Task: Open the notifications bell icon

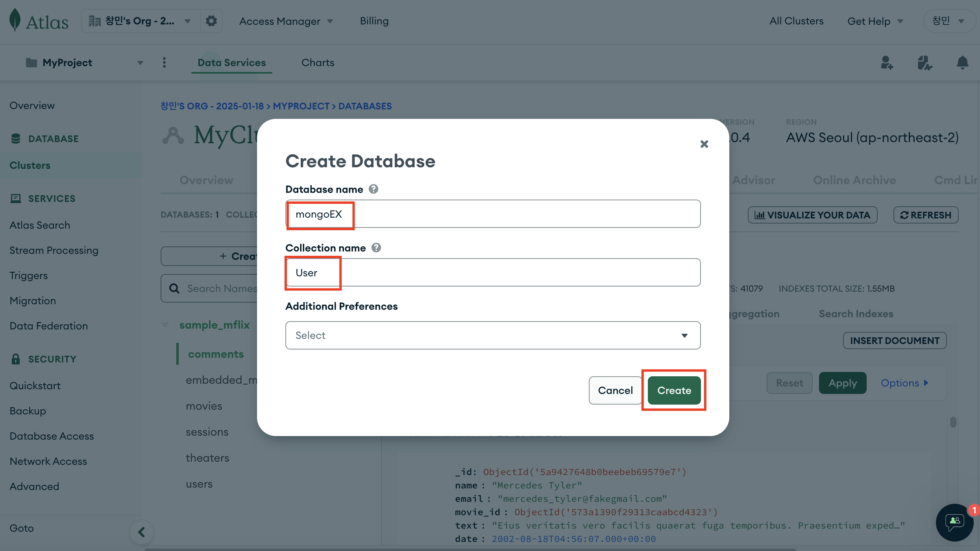Action: click(x=962, y=63)
